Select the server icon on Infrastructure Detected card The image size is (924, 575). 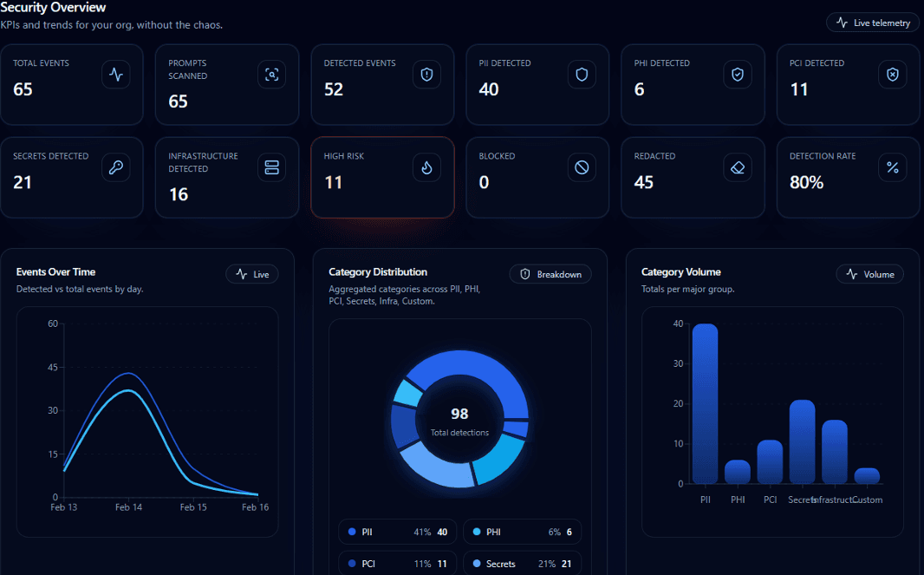tap(271, 167)
